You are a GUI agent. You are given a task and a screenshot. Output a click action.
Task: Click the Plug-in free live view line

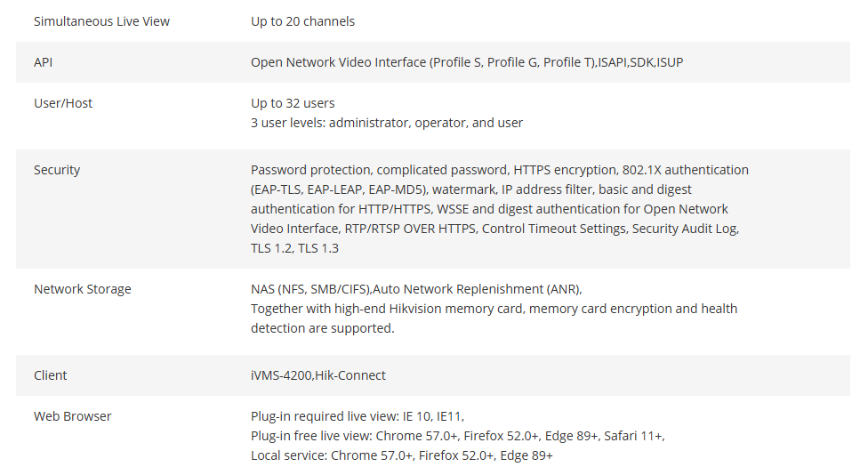[x=458, y=436]
